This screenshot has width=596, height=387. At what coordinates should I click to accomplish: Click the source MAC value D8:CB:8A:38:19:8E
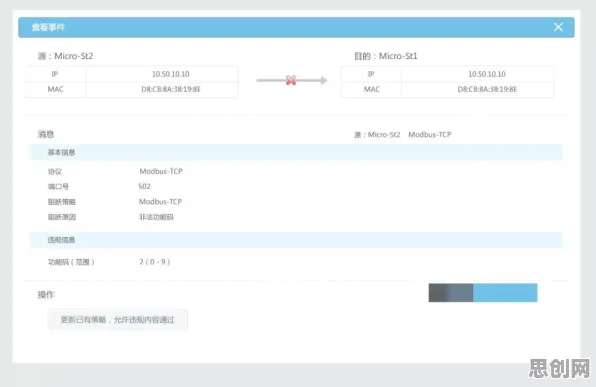(x=171, y=89)
